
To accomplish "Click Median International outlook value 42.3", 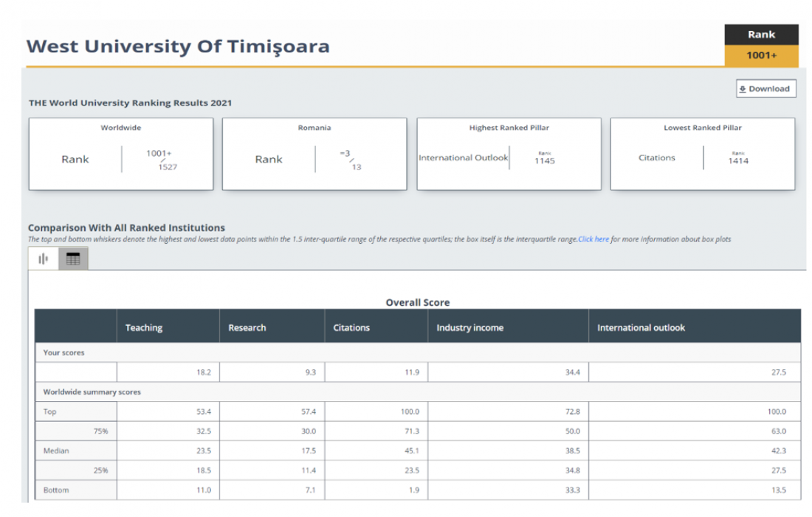I will (x=778, y=451).
